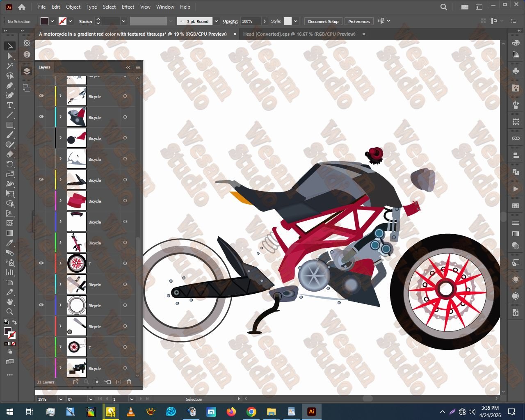
Task: Select the Gradient tool
Action: tap(10, 233)
